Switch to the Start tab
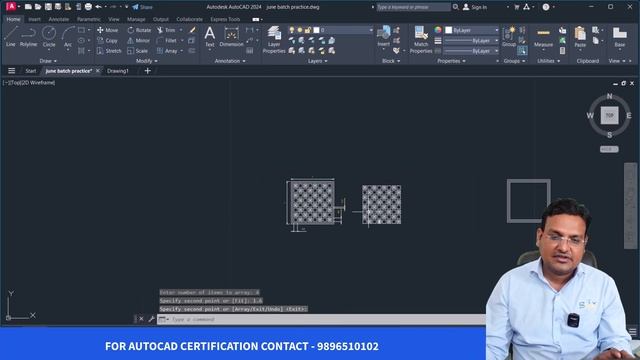Viewport: 640px width, 360px height. click(x=31, y=71)
